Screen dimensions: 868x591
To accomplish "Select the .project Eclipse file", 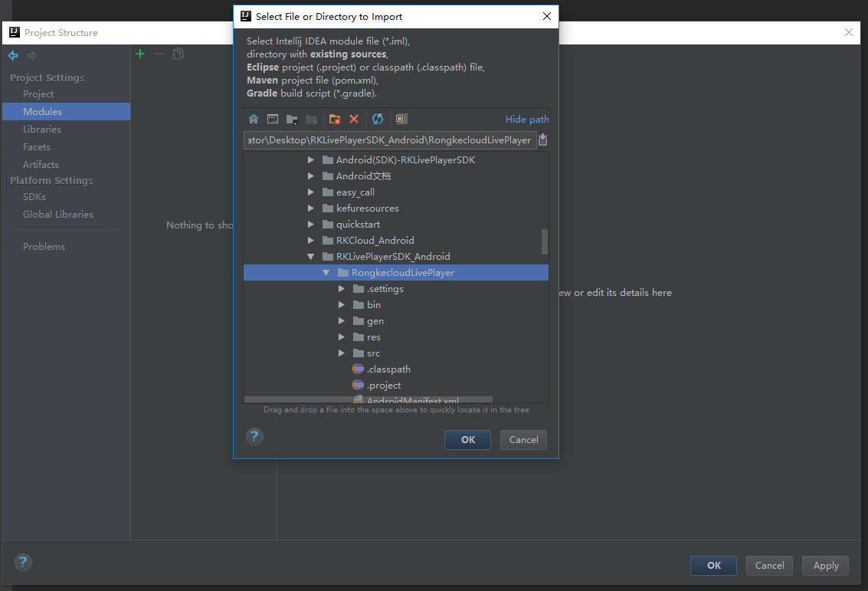I will coord(376,385).
